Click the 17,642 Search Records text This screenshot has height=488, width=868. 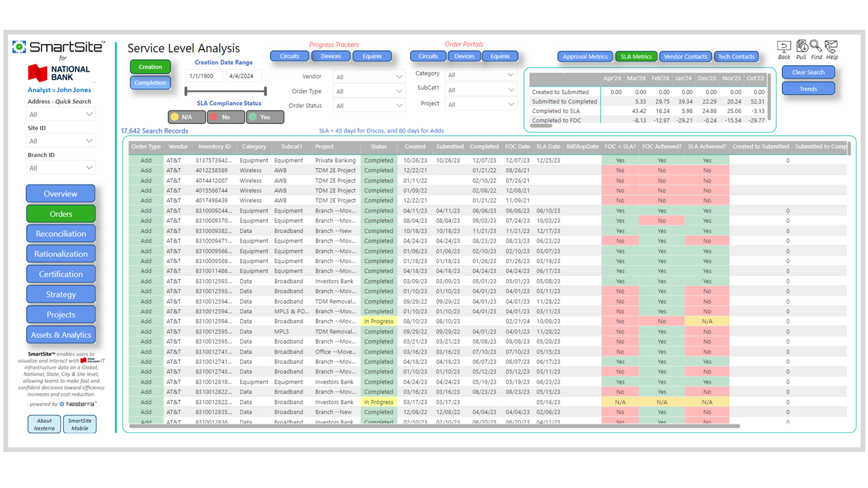pos(155,131)
